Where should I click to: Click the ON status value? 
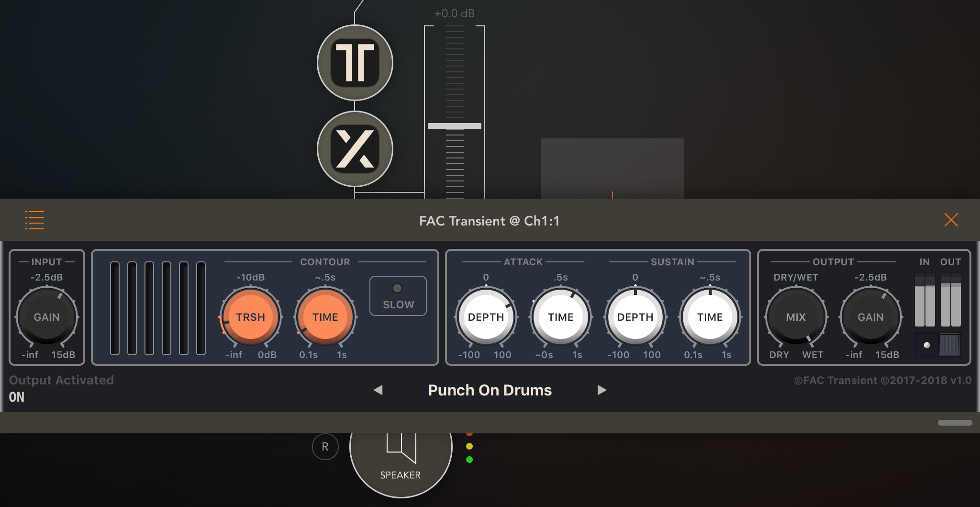tap(17, 397)
